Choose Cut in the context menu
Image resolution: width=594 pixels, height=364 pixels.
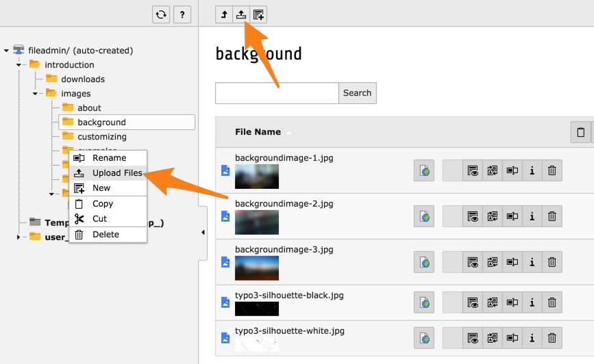(108, 219)
